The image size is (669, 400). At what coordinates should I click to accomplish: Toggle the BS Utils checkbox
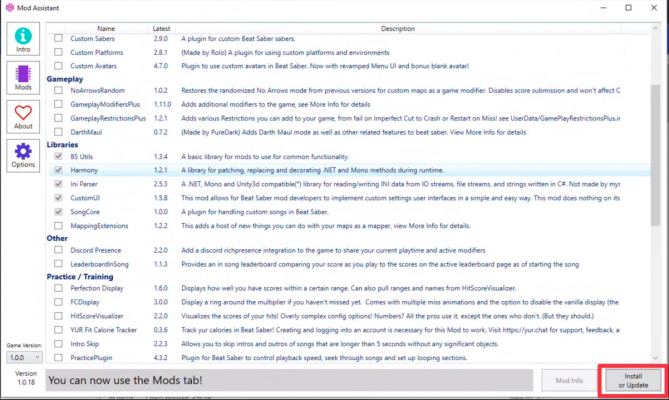(58, 157)
